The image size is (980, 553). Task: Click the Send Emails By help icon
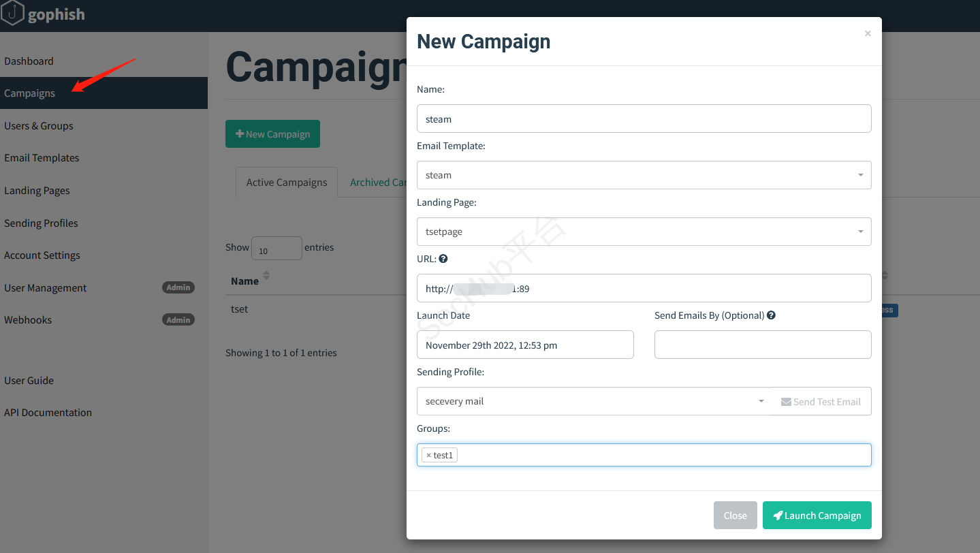click(771, 315)
